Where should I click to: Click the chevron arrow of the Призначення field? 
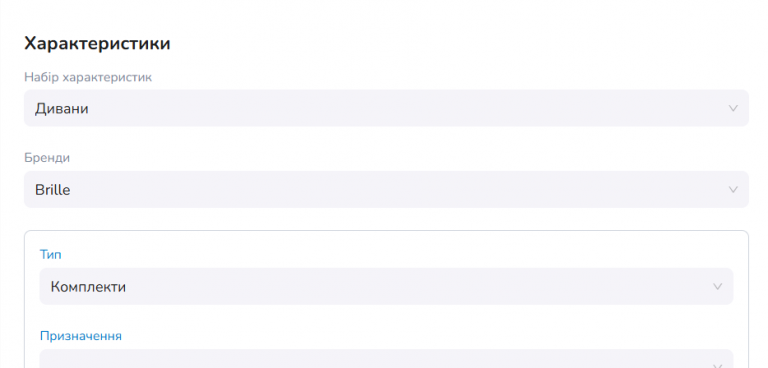718,365
